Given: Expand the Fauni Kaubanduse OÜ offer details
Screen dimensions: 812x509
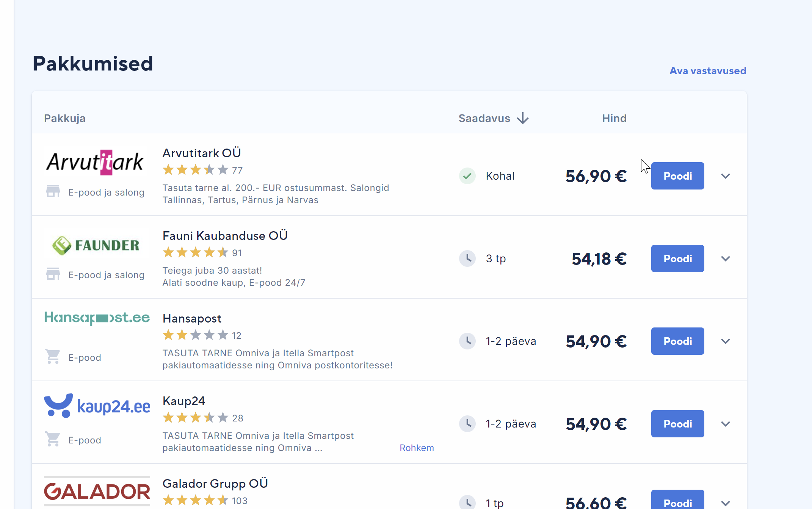Looking at the screenshot, I should 726,258.
